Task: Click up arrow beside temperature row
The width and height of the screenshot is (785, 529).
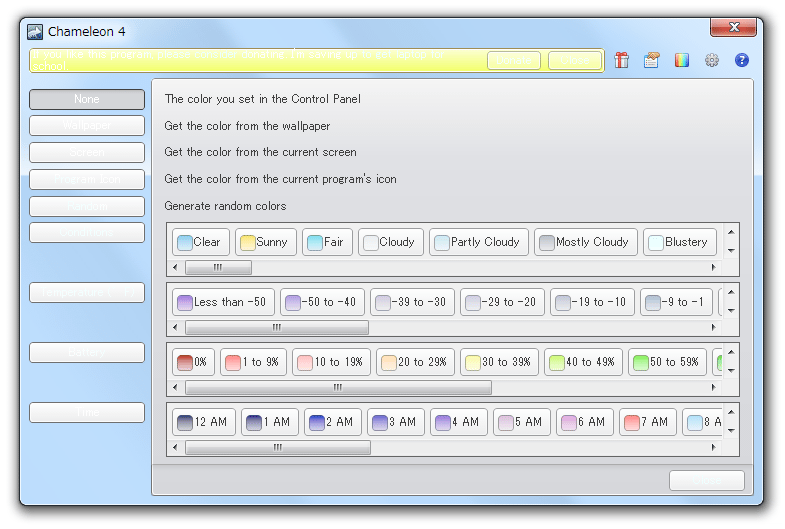Action: tap(731, 292)
